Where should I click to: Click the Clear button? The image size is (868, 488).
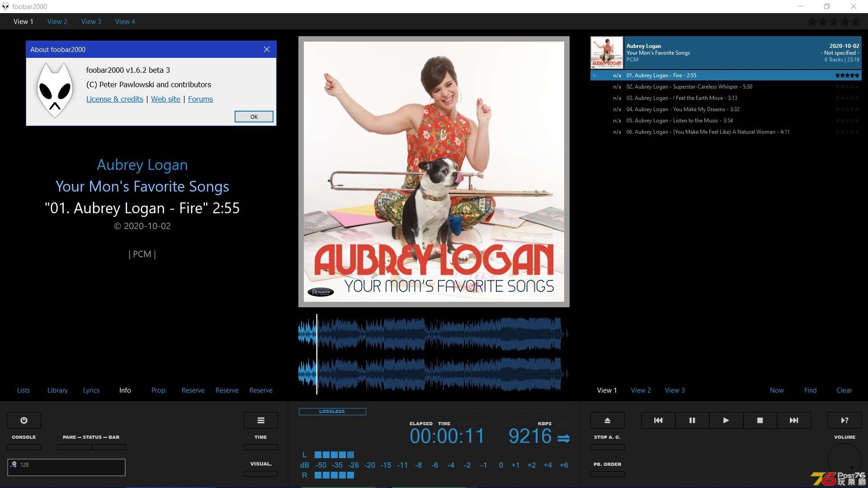[x=844, y=390]
